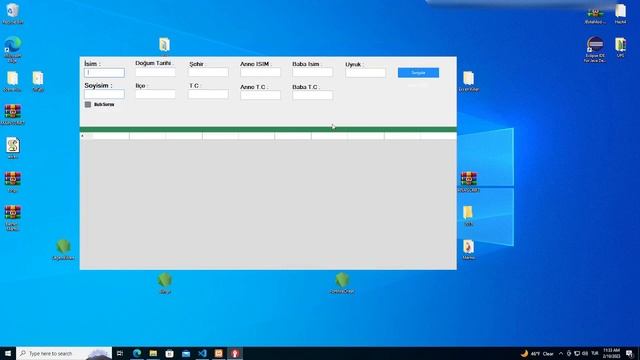Open Microsoft Edge from the taskbar
The width and height of the screenshot is (640, 360).
tap(137, 353)
